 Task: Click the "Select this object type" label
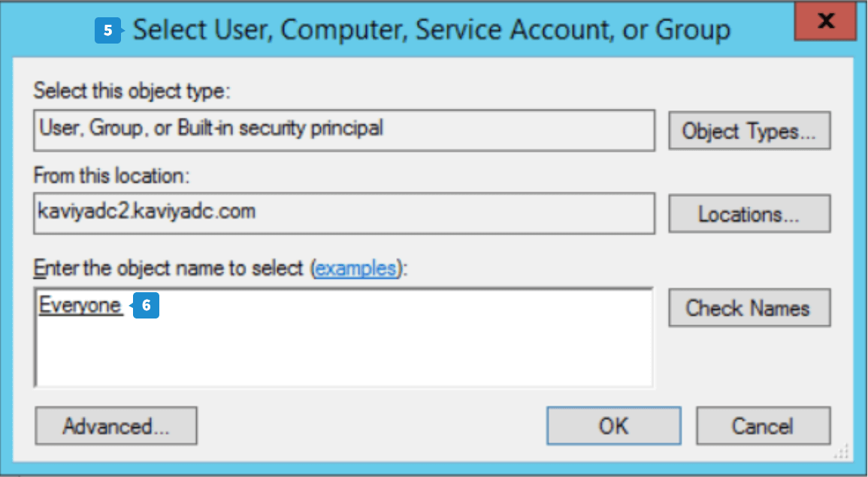[131, 92]
